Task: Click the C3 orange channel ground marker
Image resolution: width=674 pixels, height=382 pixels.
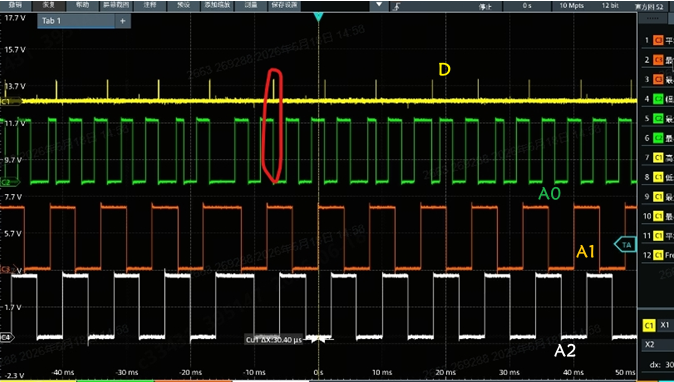Action: [9, 269]
